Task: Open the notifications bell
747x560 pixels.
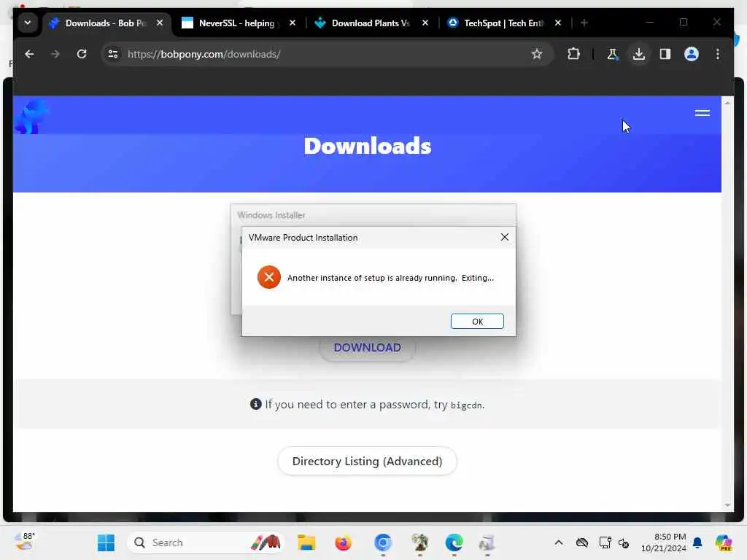Action: tap(697, 542)
